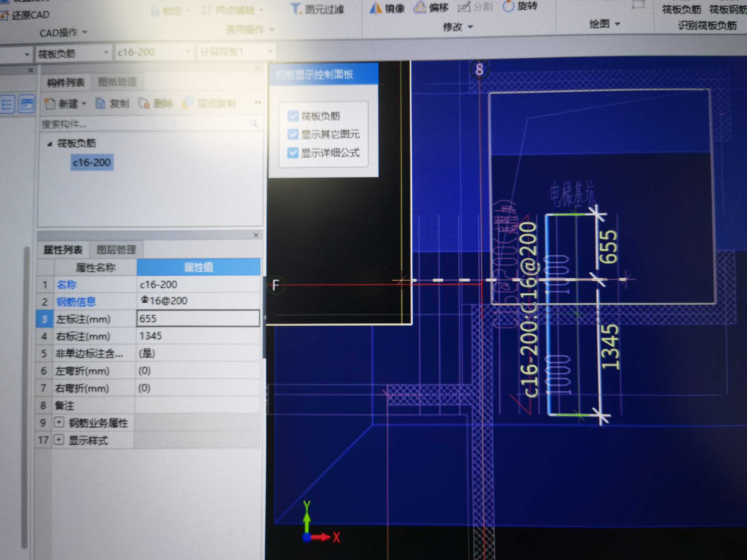747x560 pixels.
Task: Click the 属性值 column header
Action: point(199,267)
